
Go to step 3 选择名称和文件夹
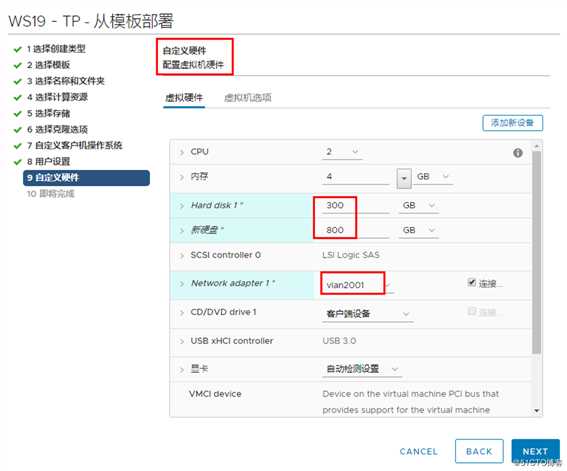tap(65, 81)
